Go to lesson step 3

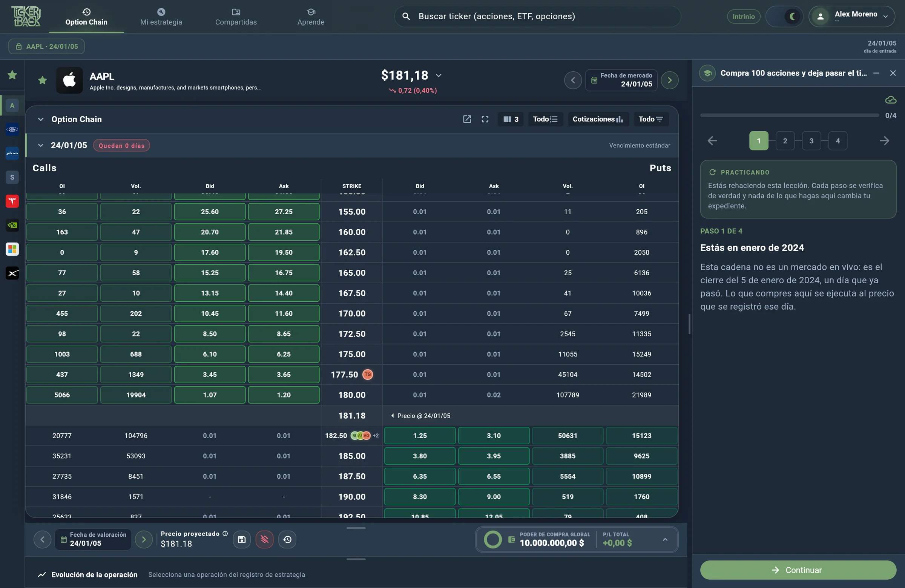[x=811, y=141]
